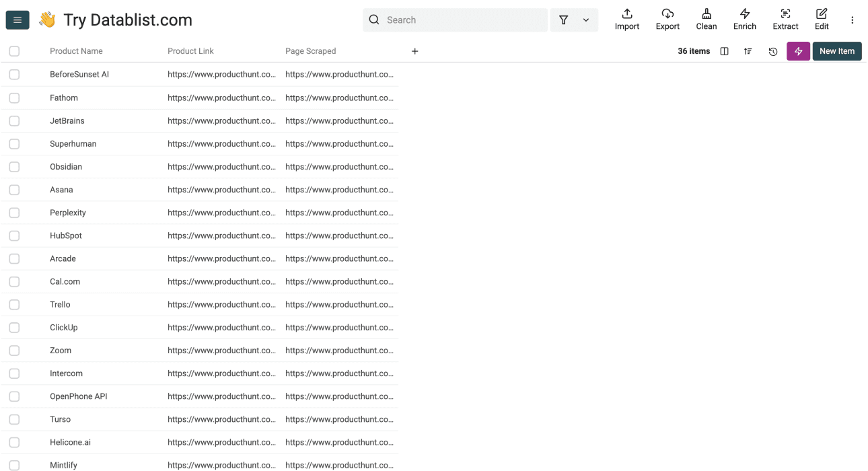
Task: Check the checkbox for the Obsidian row
Action: tap(14, 166)
